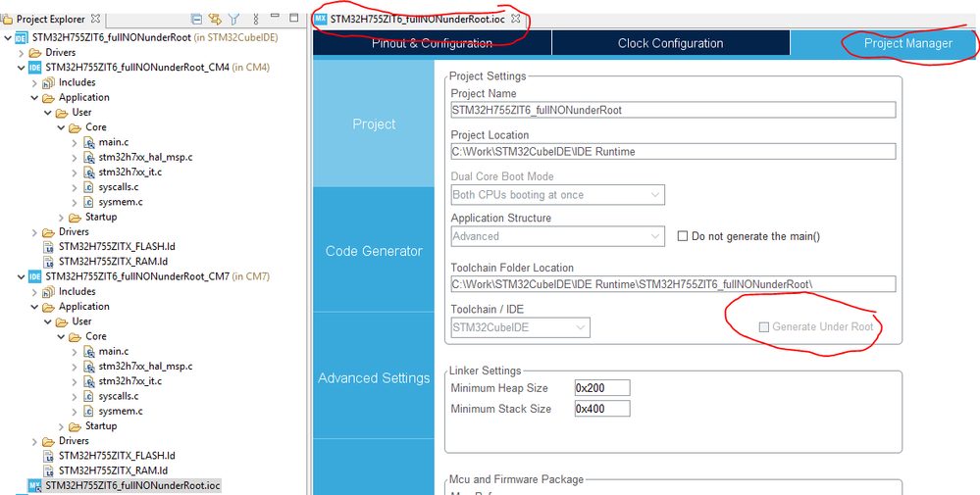Click the Project Location input field
980x495 pixels.
673,151
